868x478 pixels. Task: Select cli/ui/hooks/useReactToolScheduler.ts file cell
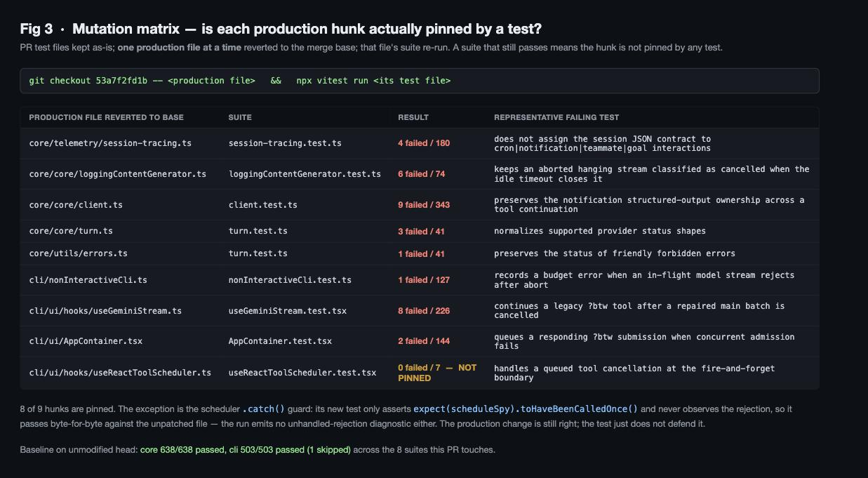pos(120,373)
